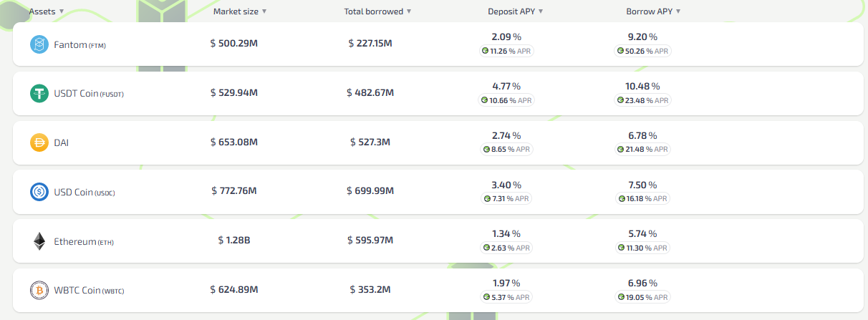Open the USDT Coin (FUSDT) asset name
The width and height of the screenshot is (868, 320).
point(89,94)
